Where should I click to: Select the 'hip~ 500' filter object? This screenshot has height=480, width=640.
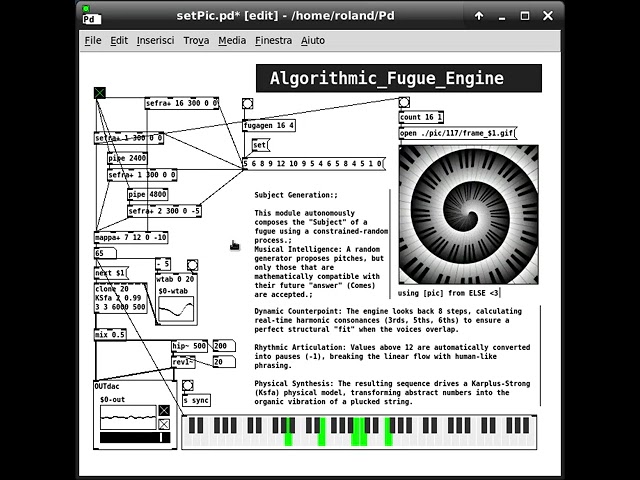tap(189, 346)
